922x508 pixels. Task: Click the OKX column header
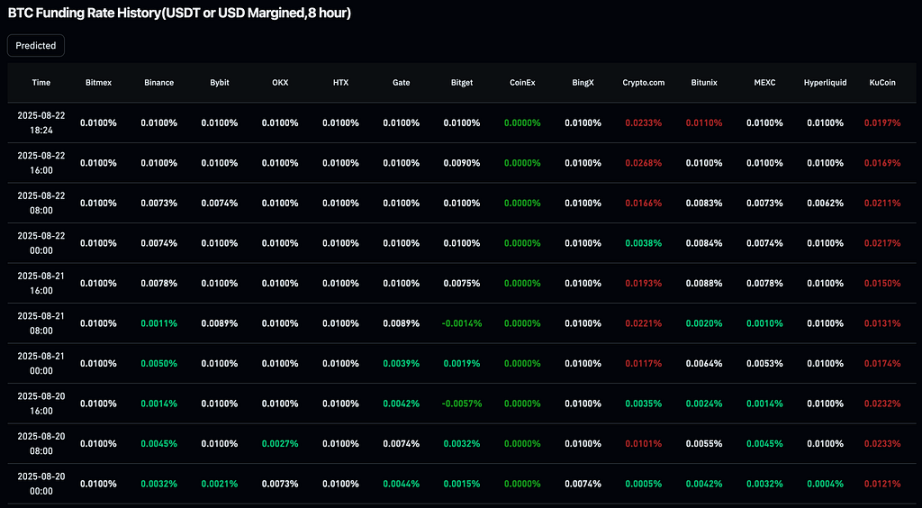(280, 83)
